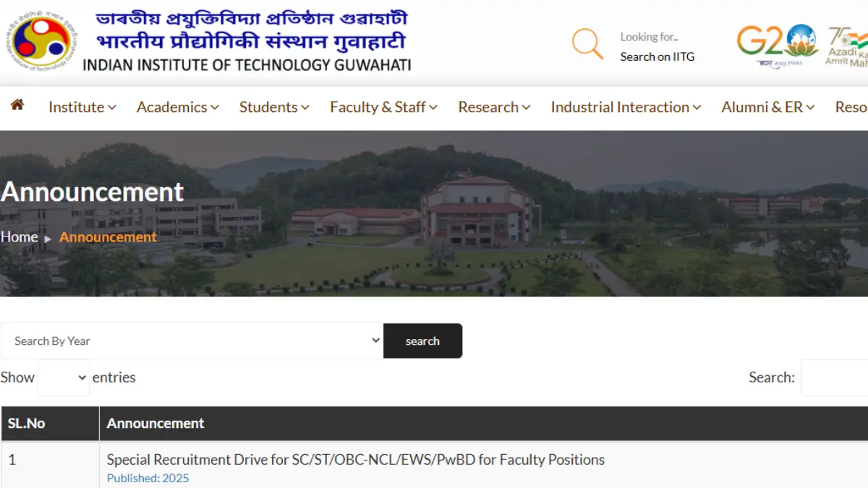868x488 pixels.
Task: Click the black search button
Action: pyautogui.click(x=422, y=341)
